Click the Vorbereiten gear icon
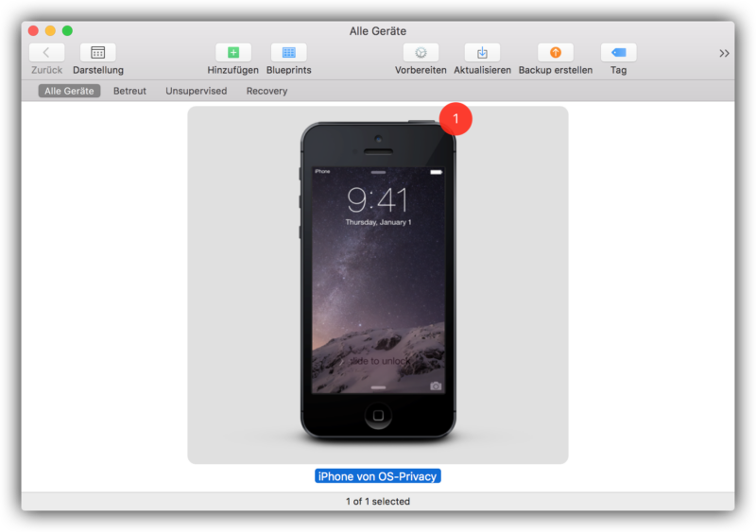This screenshot has height=532, width=756. [x=421, y=53]
